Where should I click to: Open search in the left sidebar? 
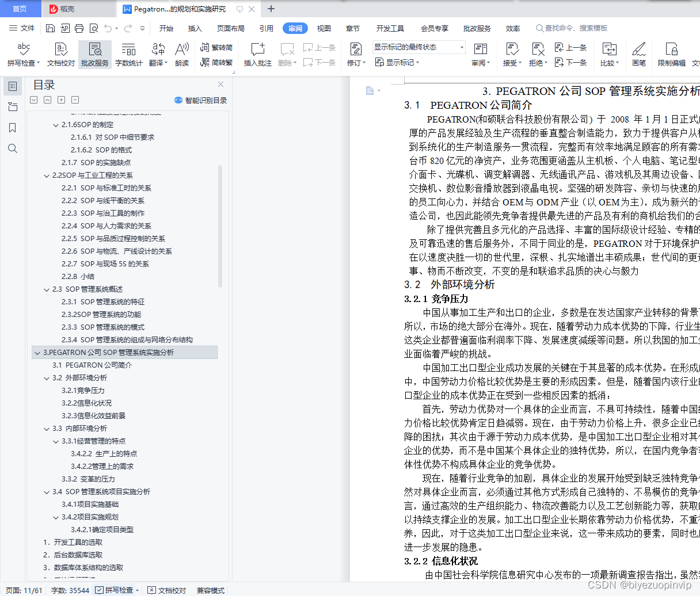point(12,148)
